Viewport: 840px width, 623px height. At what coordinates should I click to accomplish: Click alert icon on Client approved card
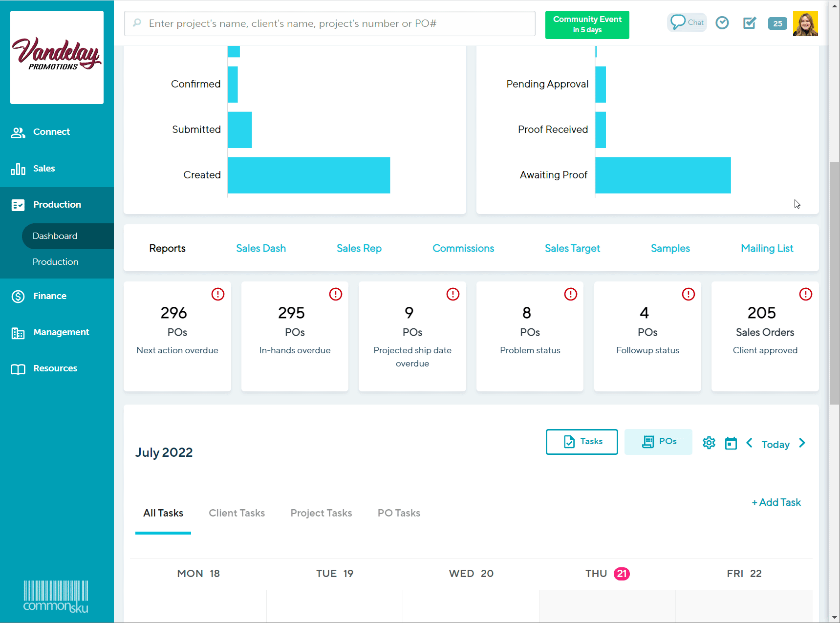(x=805, y=294)
